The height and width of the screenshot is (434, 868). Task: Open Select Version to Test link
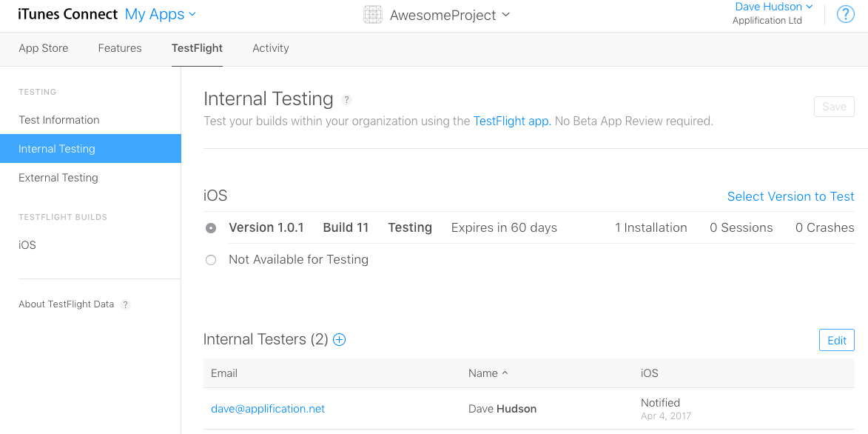click(790, 196)
